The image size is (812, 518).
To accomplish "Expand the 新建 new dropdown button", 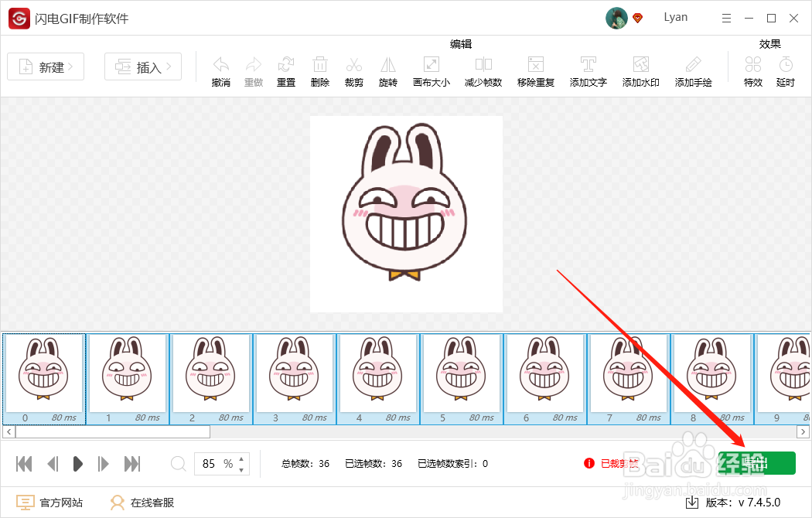I will [46, 66].
